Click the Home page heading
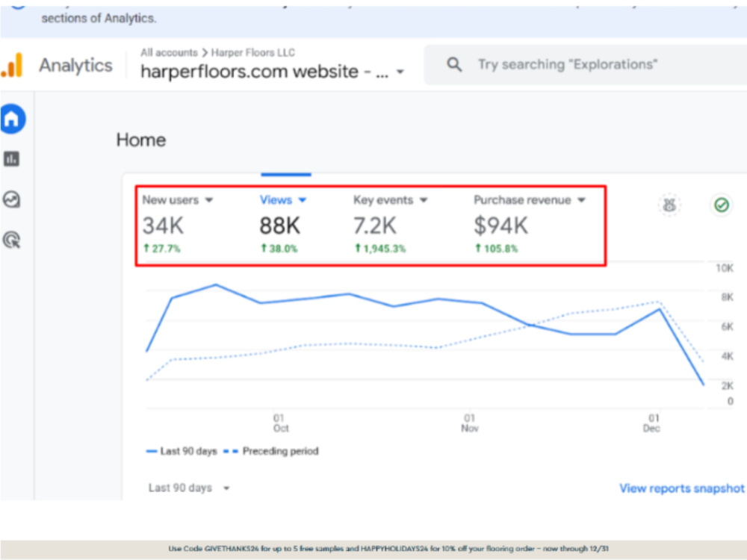This screenshot has height=560, width=747. [141, 140]
